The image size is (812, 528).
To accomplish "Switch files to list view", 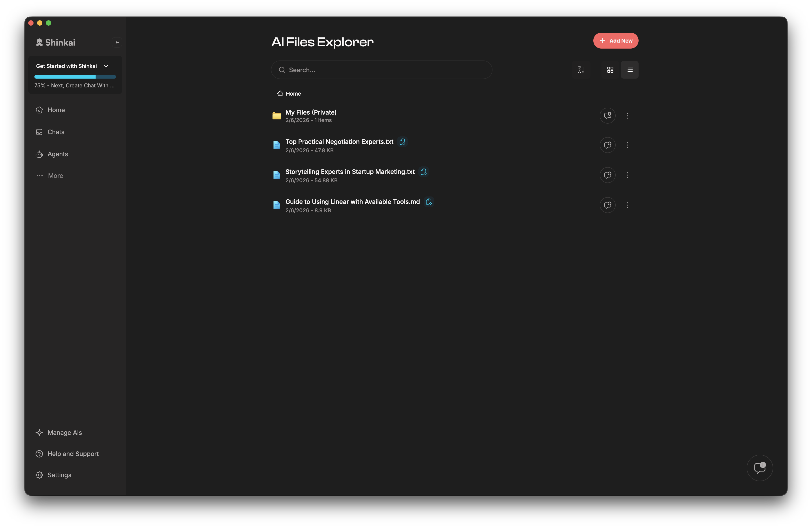I will (630, 70).
